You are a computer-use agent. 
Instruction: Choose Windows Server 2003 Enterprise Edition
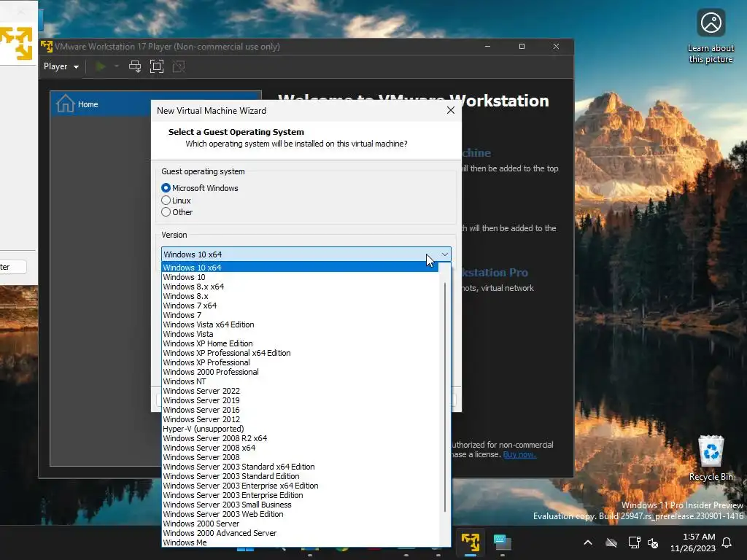point(300,495)
